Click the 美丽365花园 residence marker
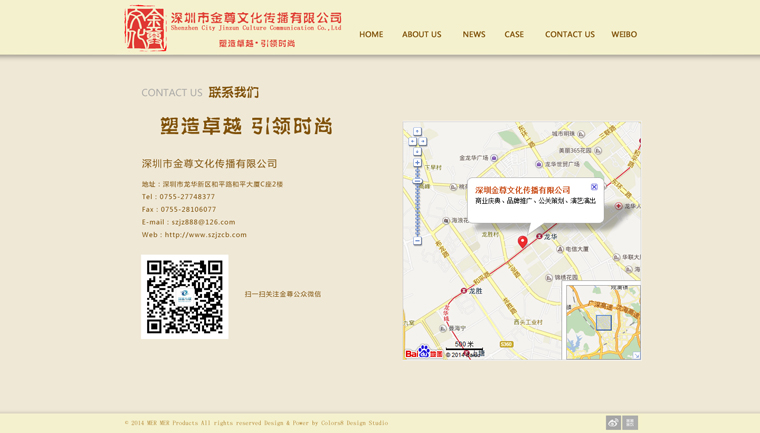This screenshot has width=760, height=433. (598, 151)
